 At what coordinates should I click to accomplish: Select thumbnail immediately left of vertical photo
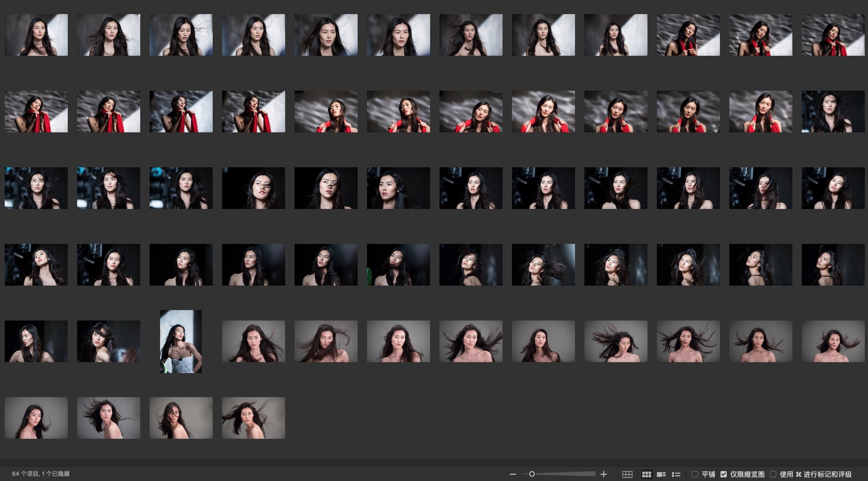(108, 341)
